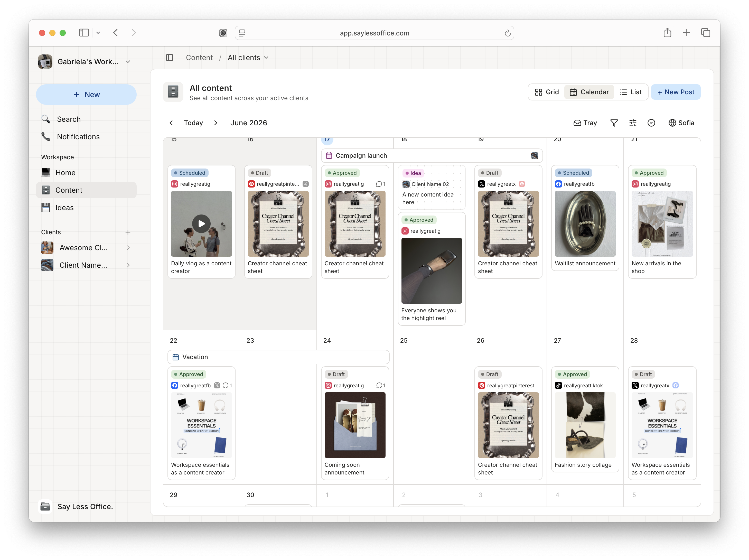Open the Safari sidebar options dropdown arrow
The height and width of the screenshot is (560, 749).
tap(98, 33)
